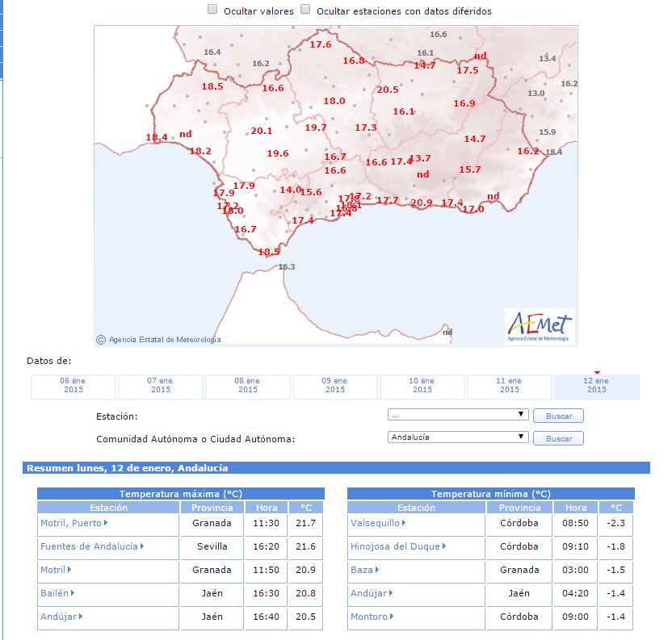Click arrow icon next to Fuentes de Andalucía

[x=142, y=546]
